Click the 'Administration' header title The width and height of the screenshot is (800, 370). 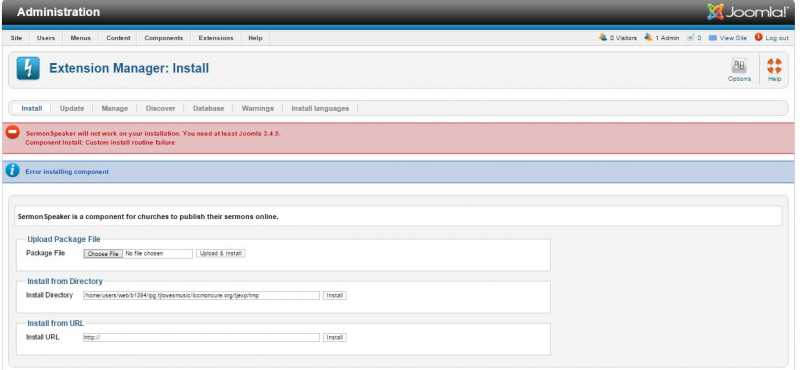click(58, 12)
